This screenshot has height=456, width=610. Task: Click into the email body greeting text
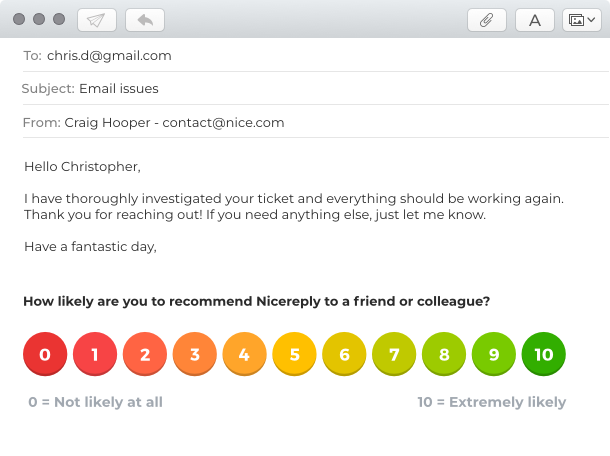pos(82,167)
